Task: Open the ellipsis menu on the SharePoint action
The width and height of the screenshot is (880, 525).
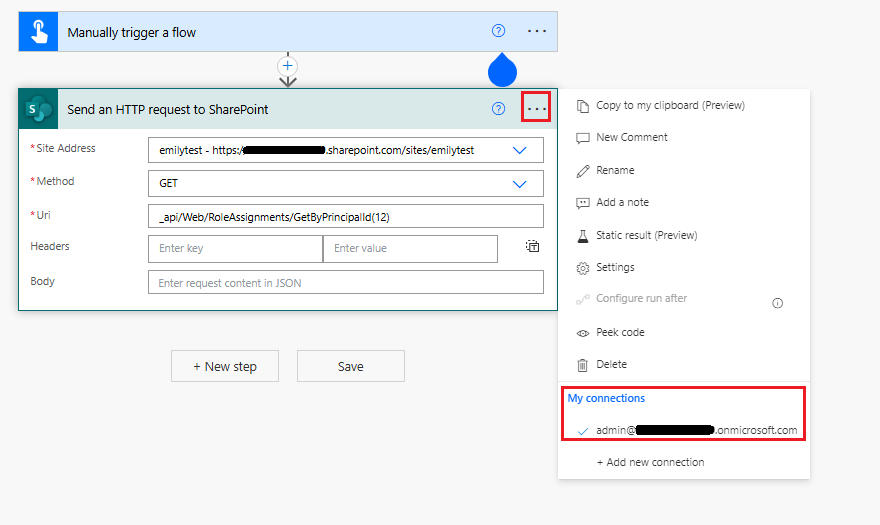Action: (537, 108)
